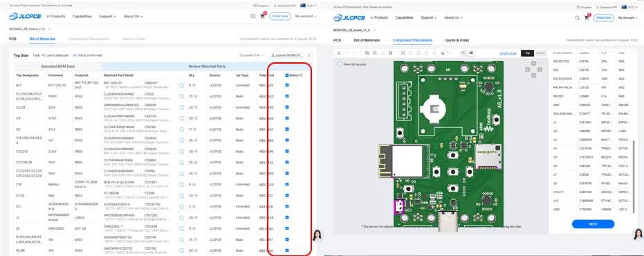
Task: Click Upload BOM/CPL button
Action: pos(286,55)
